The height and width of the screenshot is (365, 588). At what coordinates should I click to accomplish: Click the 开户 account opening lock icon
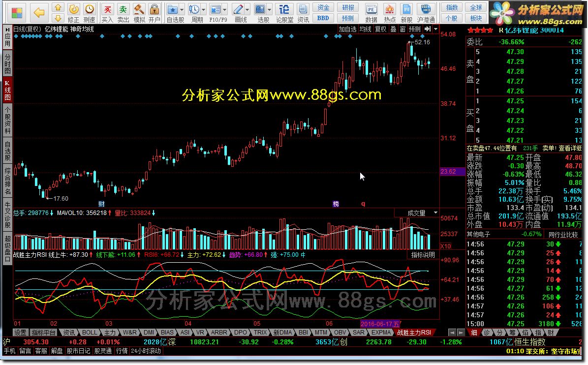click(154, 13)
